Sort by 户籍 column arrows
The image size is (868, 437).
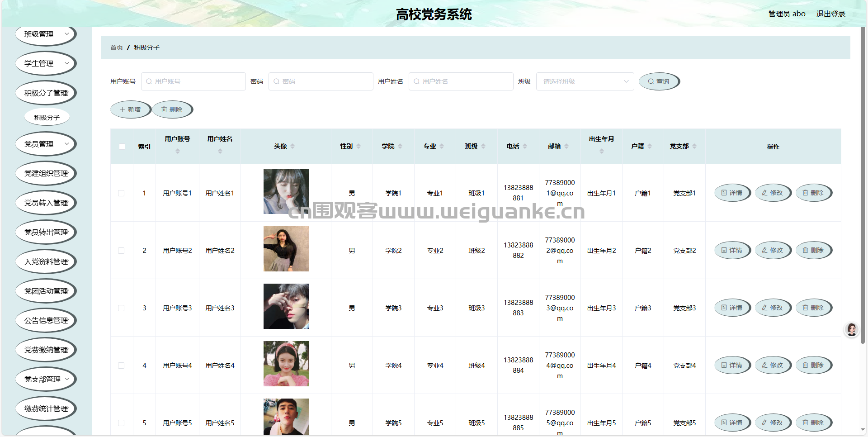click(650, 146)
